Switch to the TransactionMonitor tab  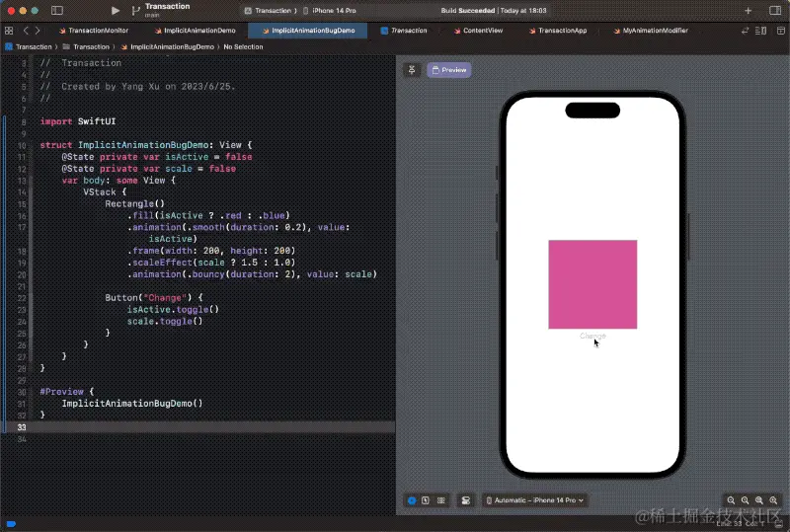coord(94,31)
